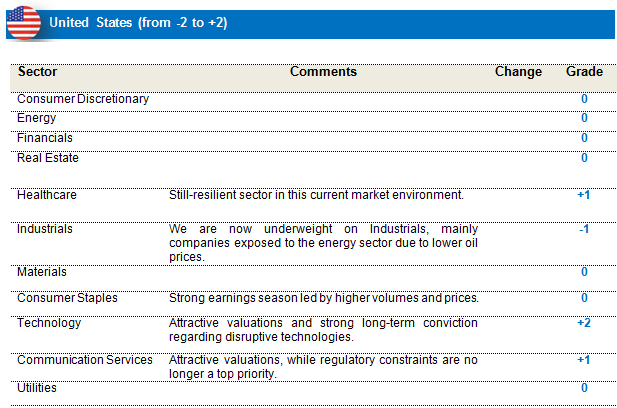Open the Financials sector entry

[45, 138]
